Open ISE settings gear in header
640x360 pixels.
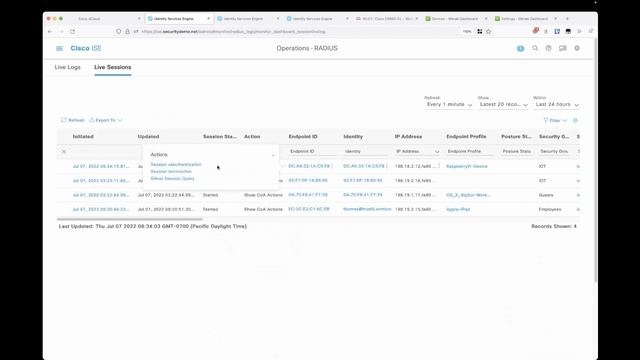(577, 48)
